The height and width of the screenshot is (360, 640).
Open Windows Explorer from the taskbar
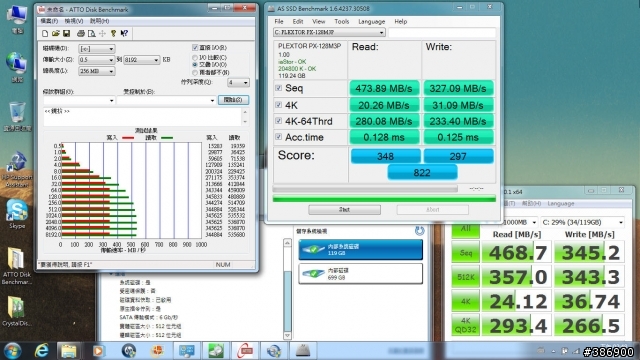coord(69,351)
